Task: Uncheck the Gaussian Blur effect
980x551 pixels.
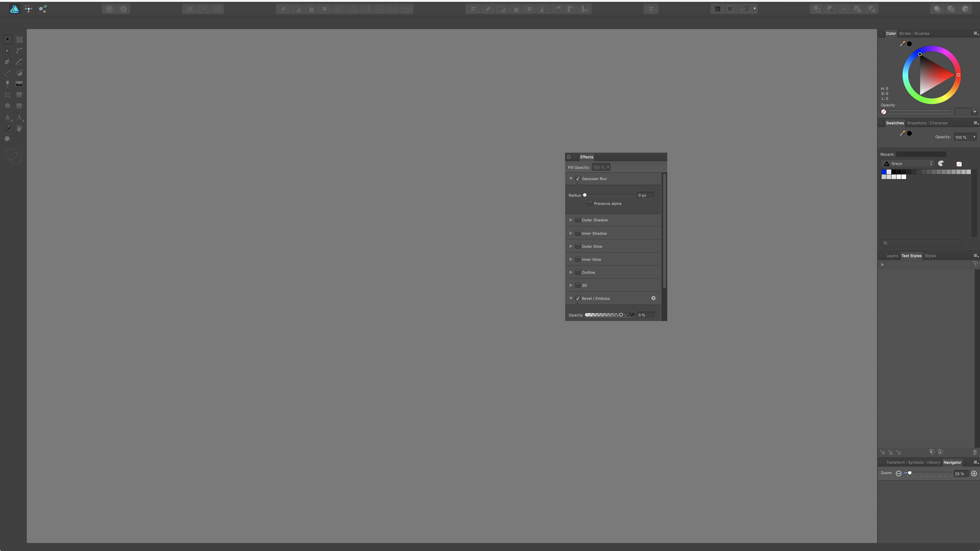Action: pyautogui.click(x=578, y=179)
